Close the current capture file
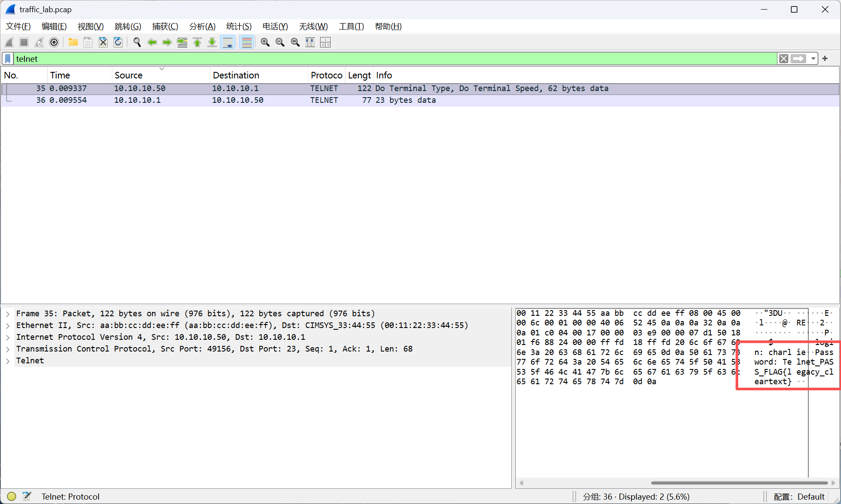 [103, 42]
